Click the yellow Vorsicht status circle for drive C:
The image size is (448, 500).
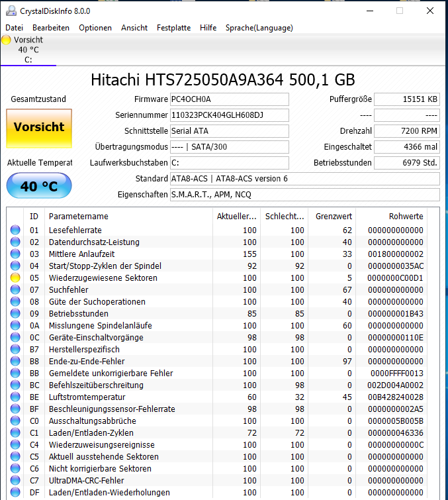[x=6, y=40]
